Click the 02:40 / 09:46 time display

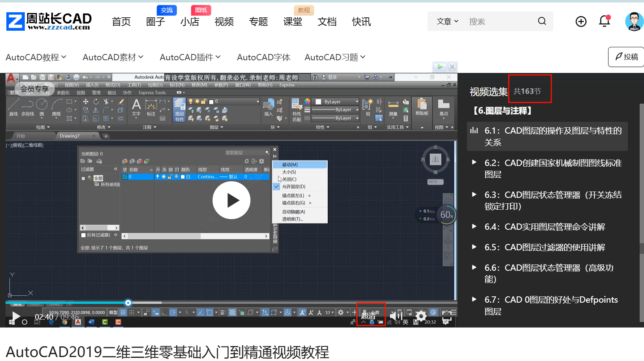pyautogui.click(x=57, y=317)
